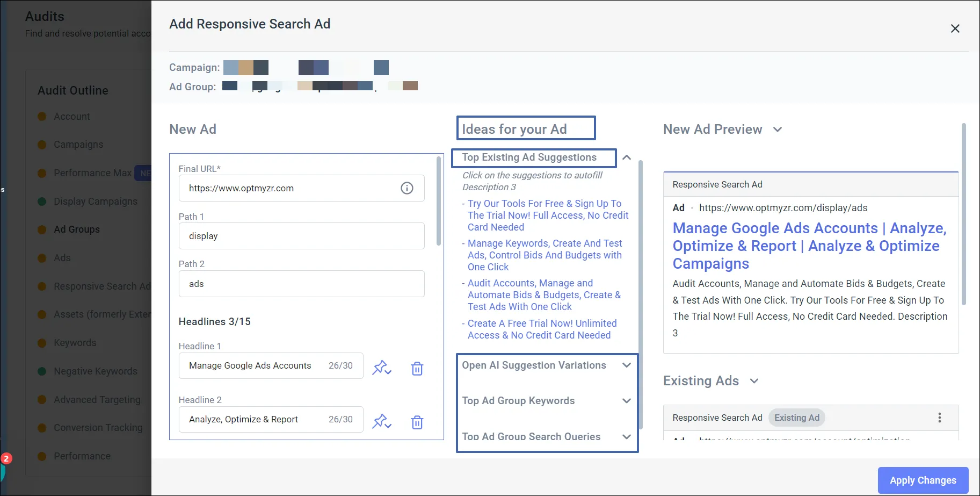Click the preview URL optmyzr.com/display/ads
The height and width of the screenshot is (496, 980).
click(x=783, y=208)
